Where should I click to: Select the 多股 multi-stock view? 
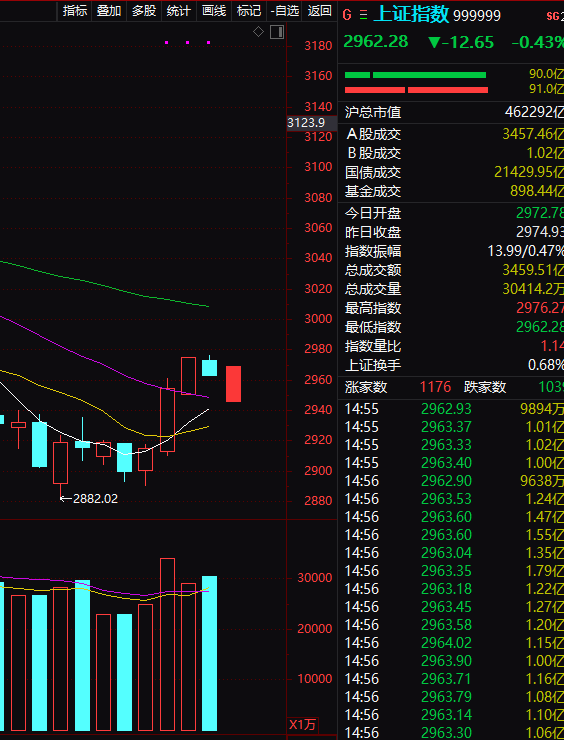144,10
